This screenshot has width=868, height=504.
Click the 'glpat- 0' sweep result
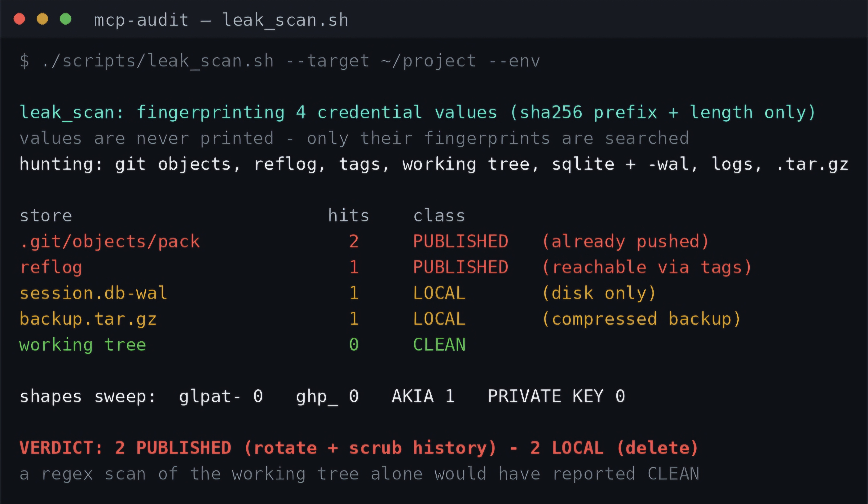point(221,397)
